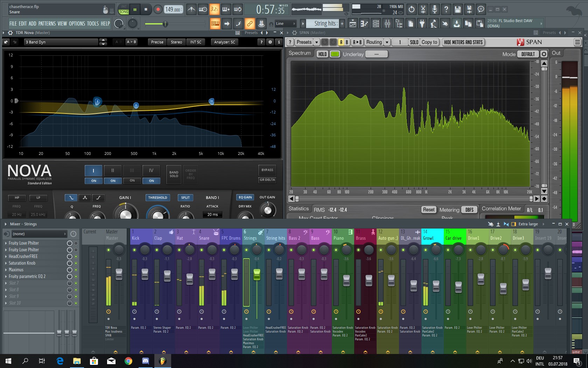
Task: Open the SPAN hamburger menu icon
Action: click(x=577, y=42)
